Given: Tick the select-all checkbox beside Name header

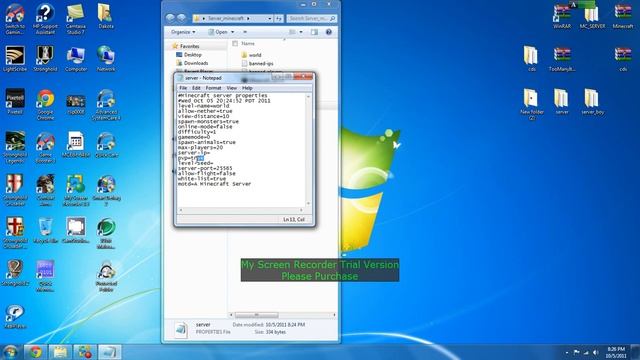Looking at the screenshot, I should pos(235,43).
